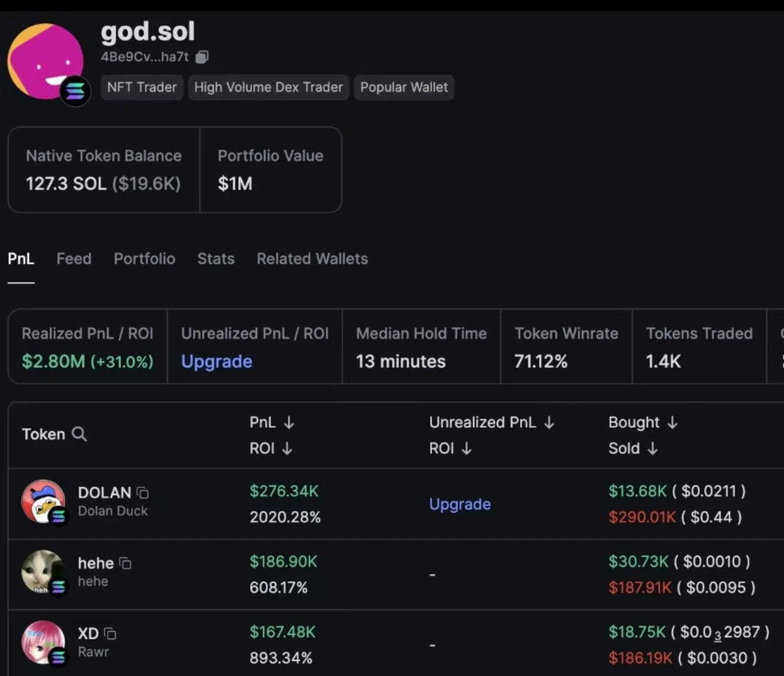
Task: Search tokens with the magnifier icon
Action: [79, 434]
